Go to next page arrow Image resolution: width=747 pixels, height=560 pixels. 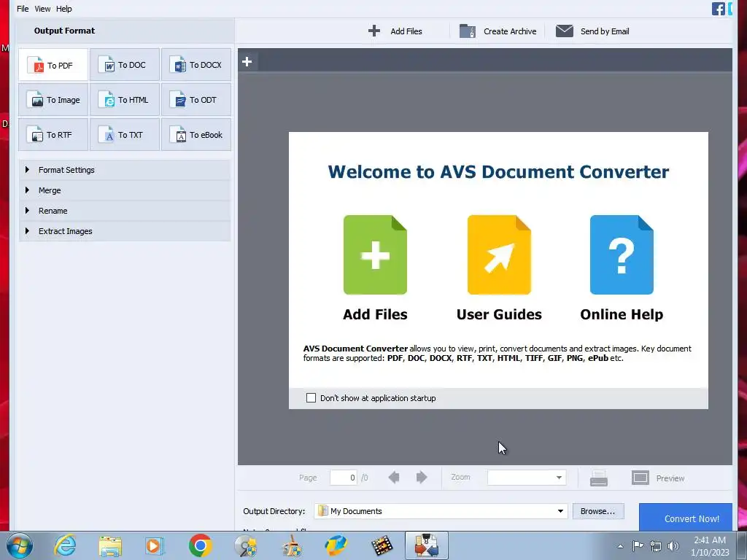(x=422, y=477)
